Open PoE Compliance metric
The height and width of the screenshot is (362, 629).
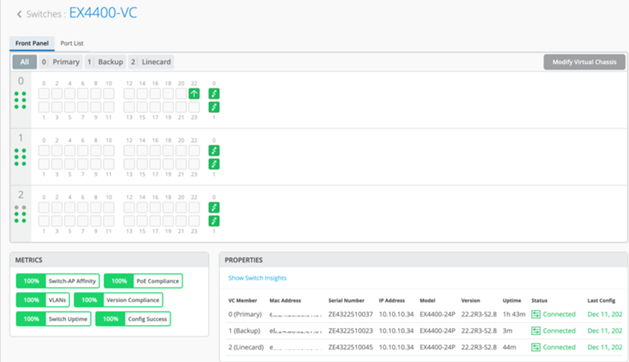143,281
